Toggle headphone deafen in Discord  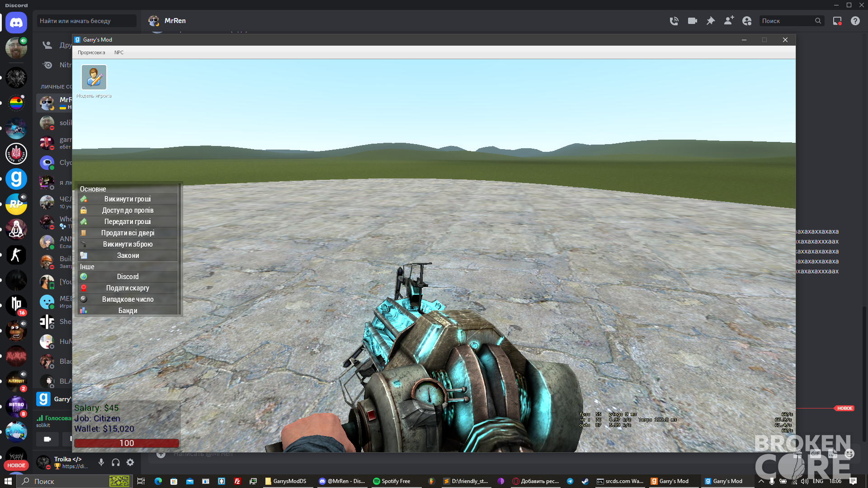click(116, 462)
